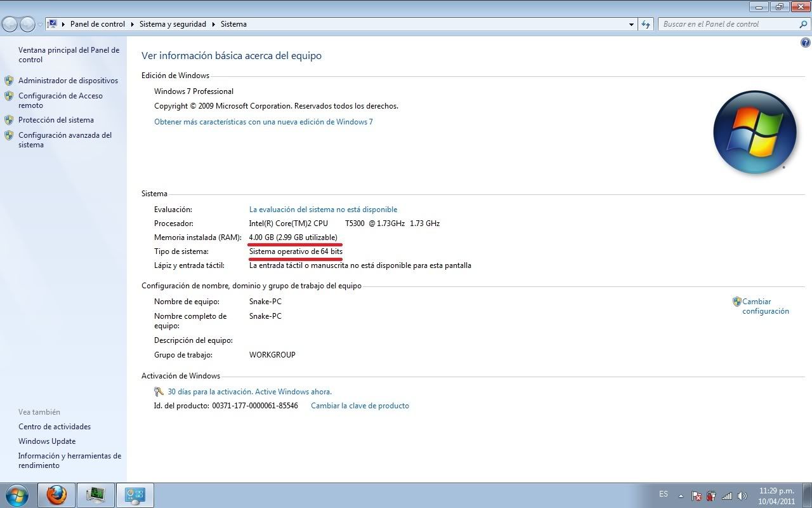Click shield icon beside Configuración avanzada del sistema
812x508 pixels.
click(9, 135)
